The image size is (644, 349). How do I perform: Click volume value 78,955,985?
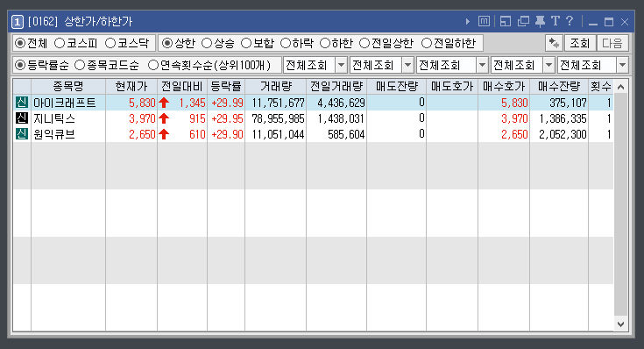click(x=278, y=118)
